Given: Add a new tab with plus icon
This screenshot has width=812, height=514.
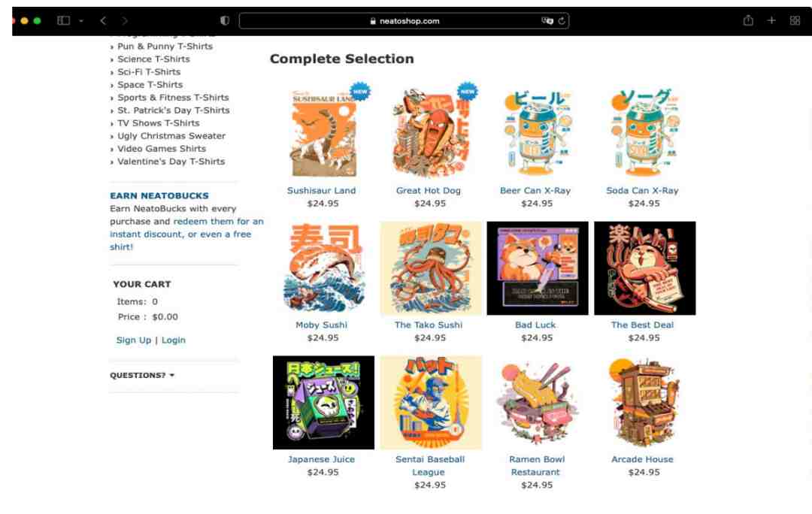Looking at the screenshot, I should coord(771,20).
